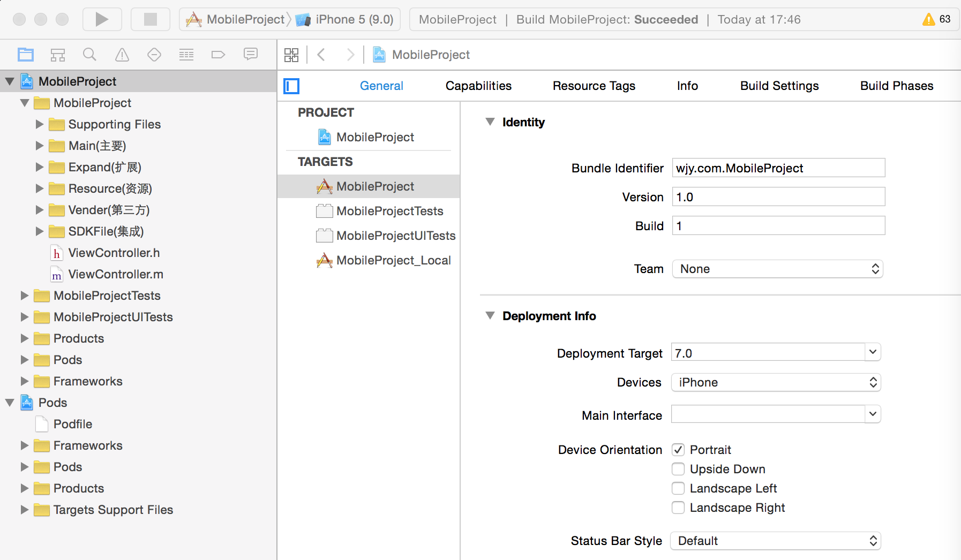This screenshot has width=961, height=560.
Task: Open the Report navigator speech bubble icon
Action: coord(250,55)
